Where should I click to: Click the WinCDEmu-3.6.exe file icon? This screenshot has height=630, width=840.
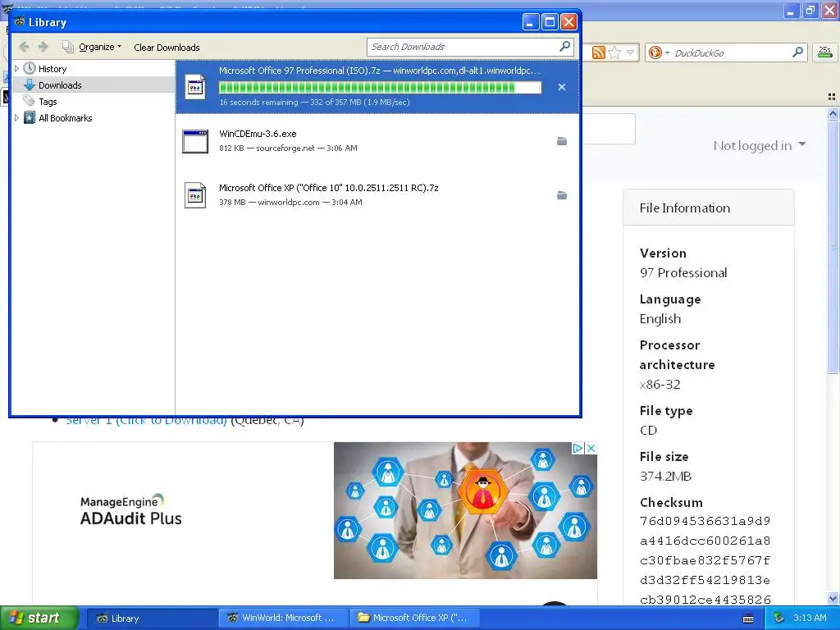click(x=195, y=141)
